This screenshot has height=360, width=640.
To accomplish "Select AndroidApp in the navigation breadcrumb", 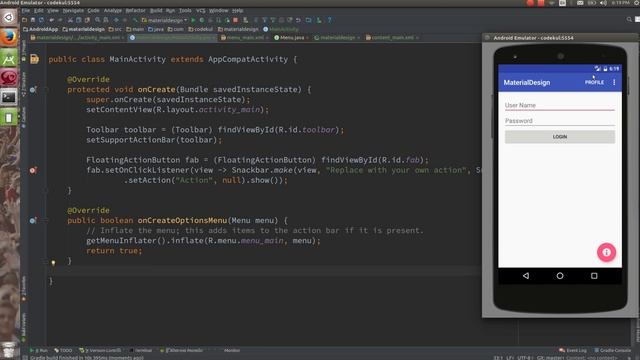I will [41, 29].
